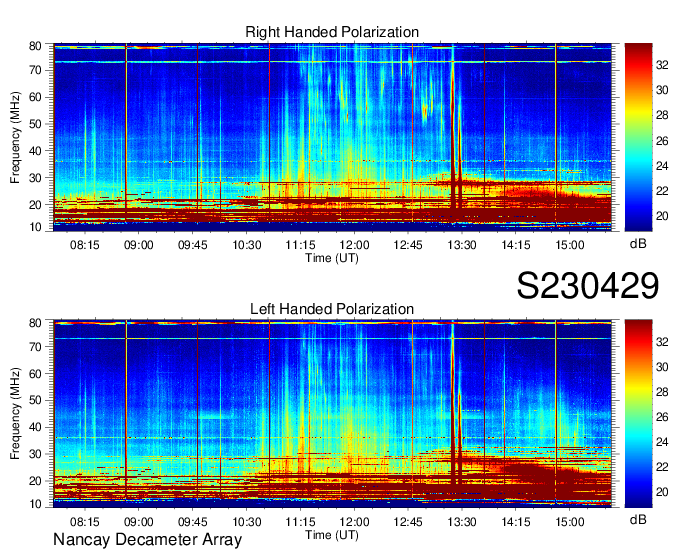Click the 40 MHz tick on Left Handed frequency axis
680x552 pixels.
35,427
